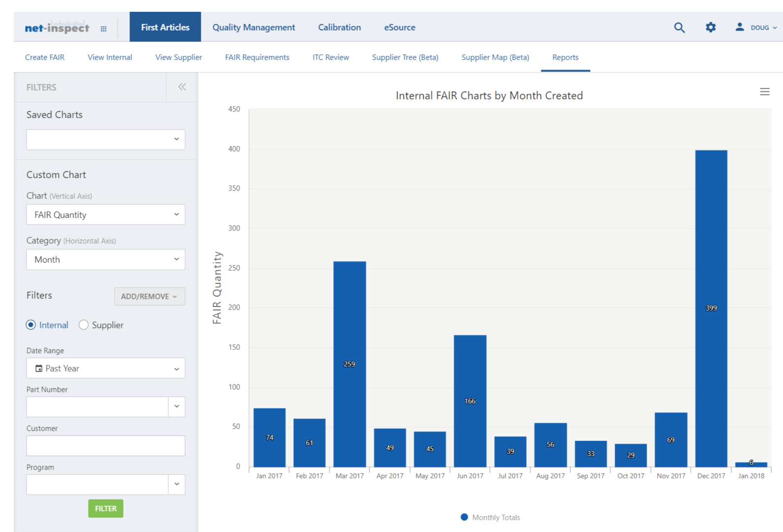Switch to Quality Management tab

[254, 28]
